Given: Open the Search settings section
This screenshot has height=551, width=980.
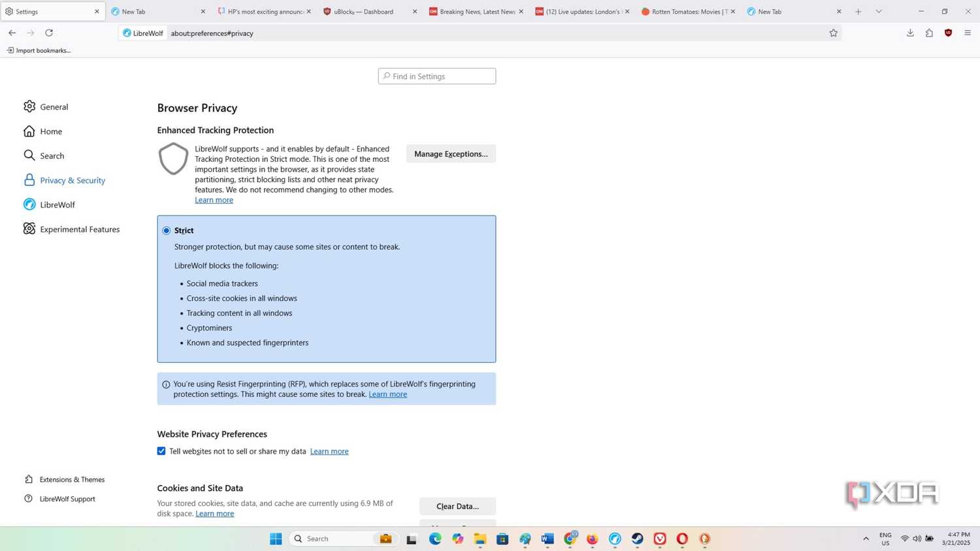Looking at the screenshot, I should [x=44, y=155].
